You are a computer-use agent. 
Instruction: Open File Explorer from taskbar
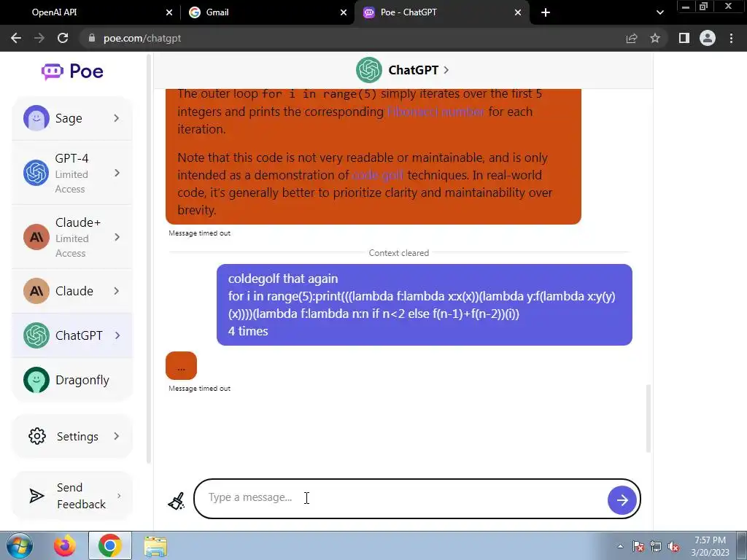click(155, 546)
